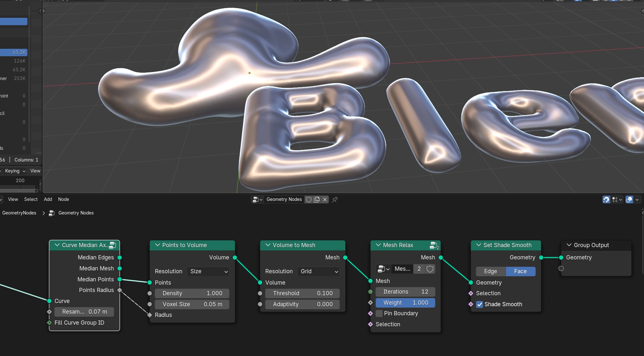Screen dimensions: 644x356
Task: Click node group icon on Curve Median Axis header
Action: [113, 245]
